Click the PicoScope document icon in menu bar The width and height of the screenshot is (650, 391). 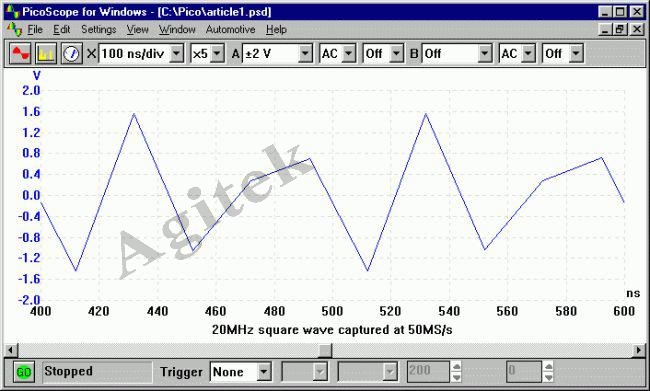coord(14,29)
